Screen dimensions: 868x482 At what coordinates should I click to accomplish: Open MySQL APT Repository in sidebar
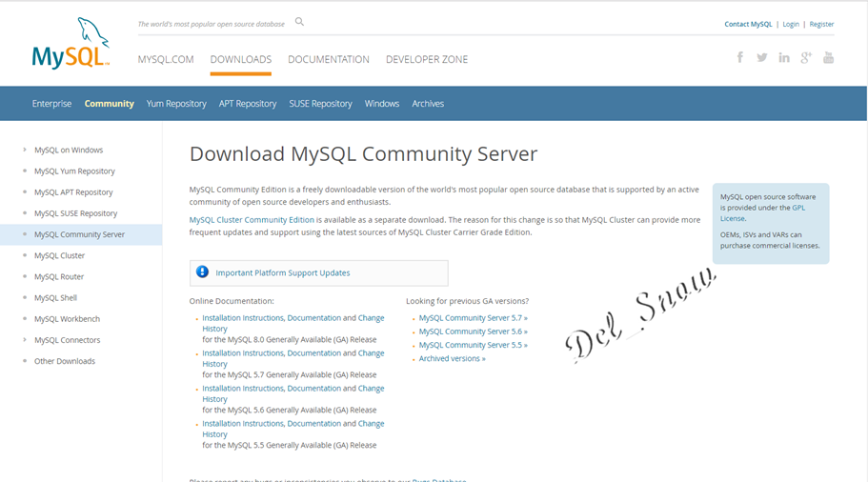[73, 192]
